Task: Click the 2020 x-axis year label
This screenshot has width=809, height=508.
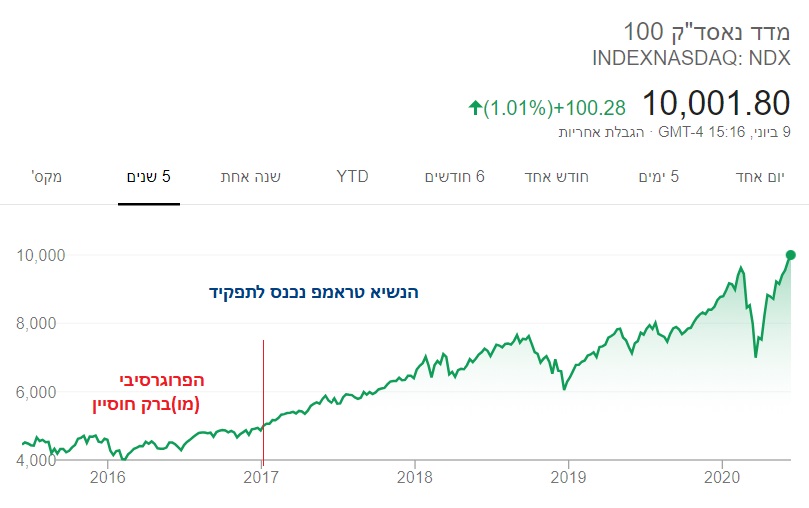Action: [x=722, y=477]
